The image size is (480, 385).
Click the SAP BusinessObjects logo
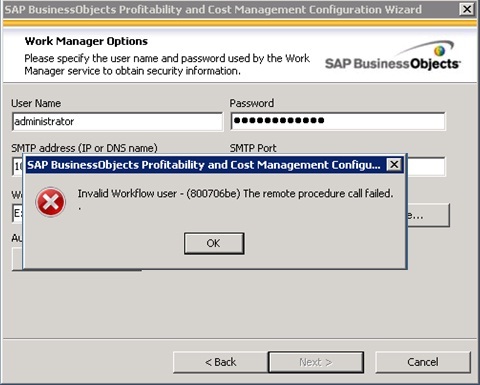[x=393, y=55]
